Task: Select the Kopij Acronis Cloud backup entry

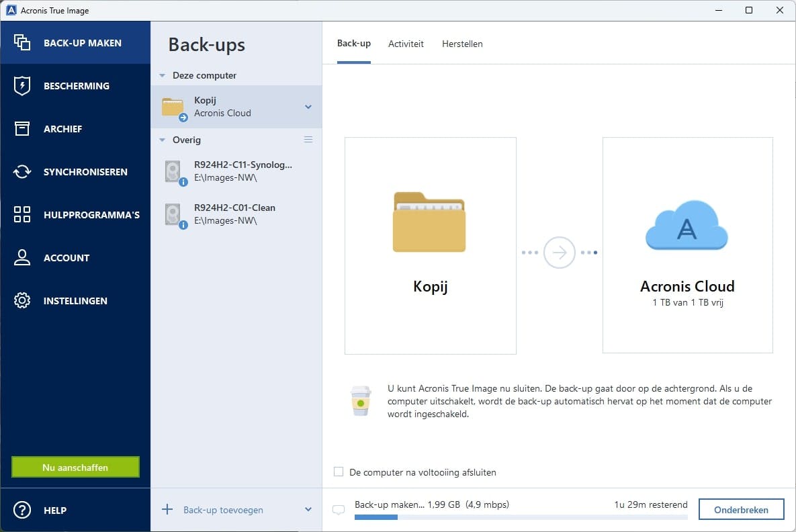Action: click(236, 107)
